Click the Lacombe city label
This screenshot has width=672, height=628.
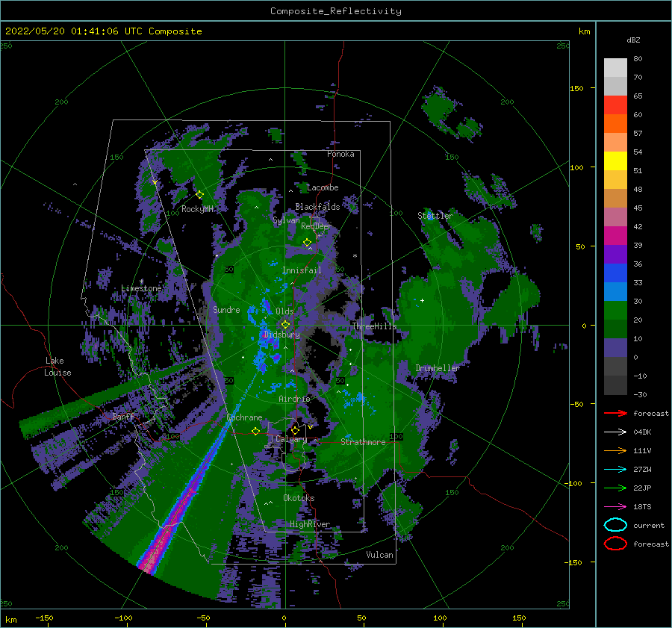(323, 187)
